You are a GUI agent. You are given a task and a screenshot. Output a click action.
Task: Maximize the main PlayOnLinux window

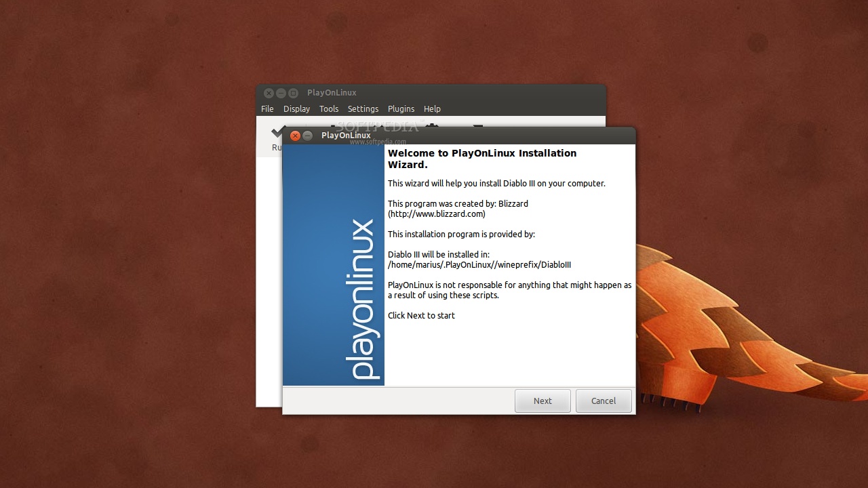(x=293, y=93)
